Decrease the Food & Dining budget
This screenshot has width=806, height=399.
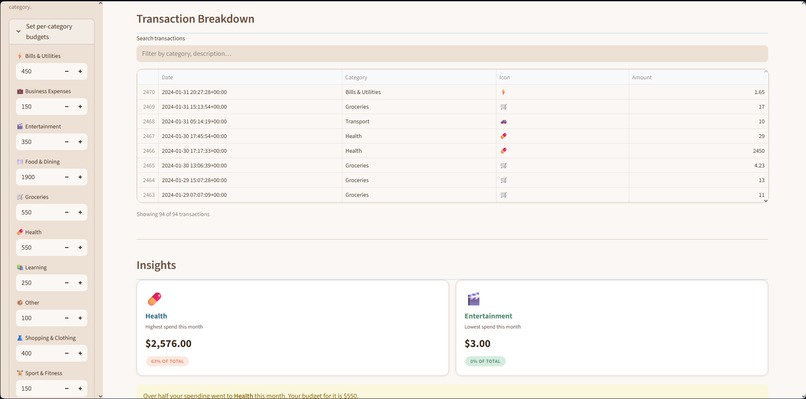pyautogui.click(x=67, y=177)
